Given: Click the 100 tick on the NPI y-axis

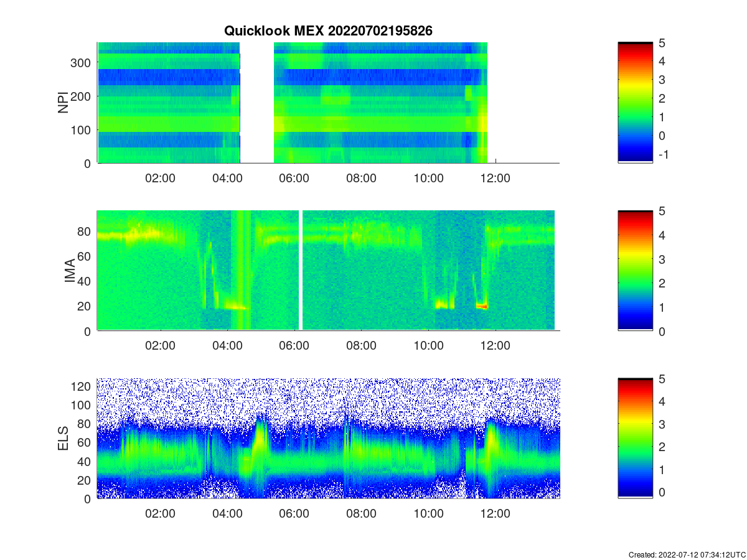Looking at the screenshot, I should coord(82,129).
